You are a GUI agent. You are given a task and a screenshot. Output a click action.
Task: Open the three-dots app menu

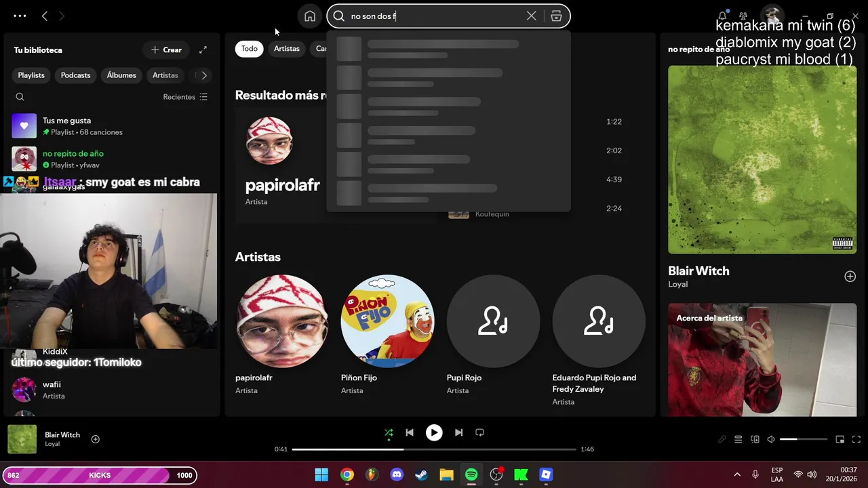[20, 16]
